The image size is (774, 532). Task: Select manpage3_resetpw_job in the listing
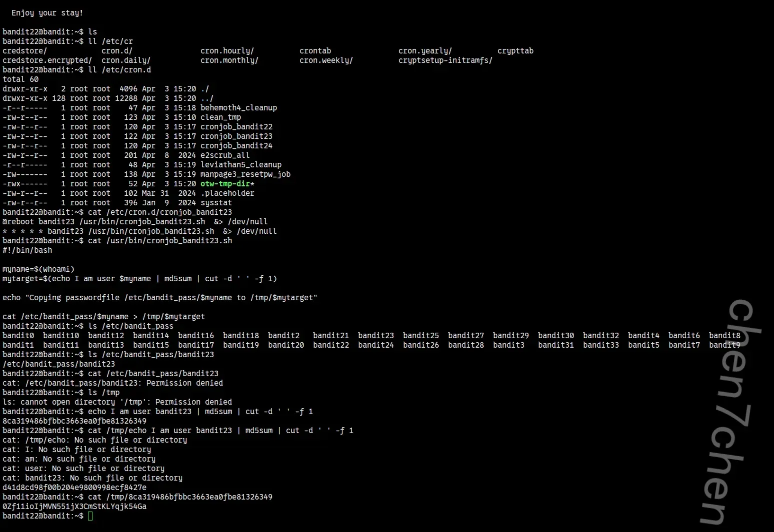point(245,174)
